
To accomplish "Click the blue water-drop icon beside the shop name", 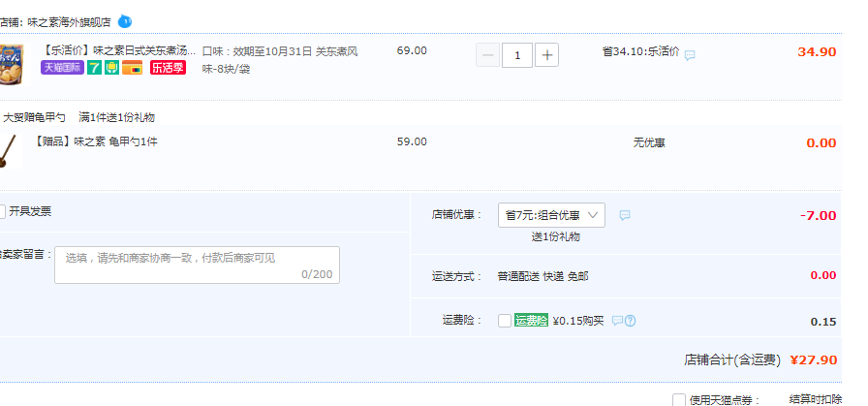I will click(x=125, y=22).
